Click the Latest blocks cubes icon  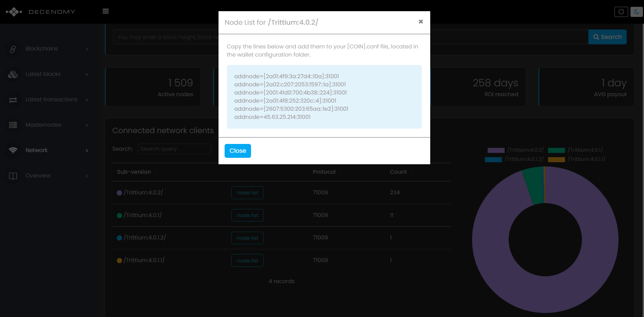(x=13, y=75)
